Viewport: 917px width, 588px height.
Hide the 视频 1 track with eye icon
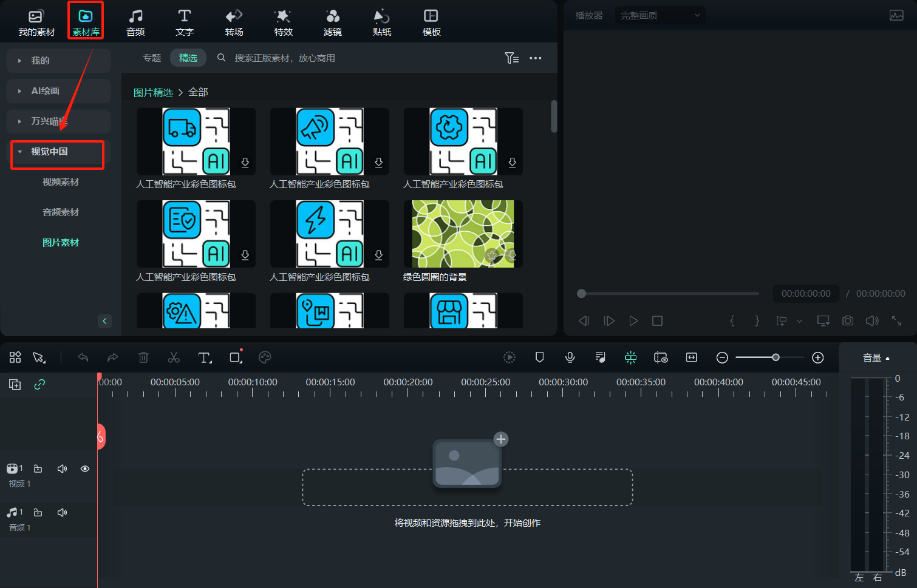[85, 468]
